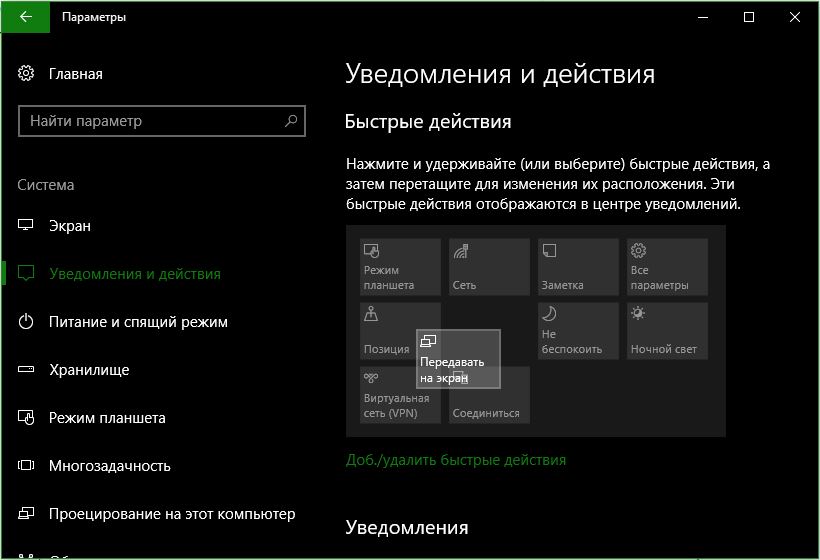The image size is (820, 560).
Task: Click the Проецирование на этот компьютер icon
Action: pyautogui.click(x=26, y=513)
